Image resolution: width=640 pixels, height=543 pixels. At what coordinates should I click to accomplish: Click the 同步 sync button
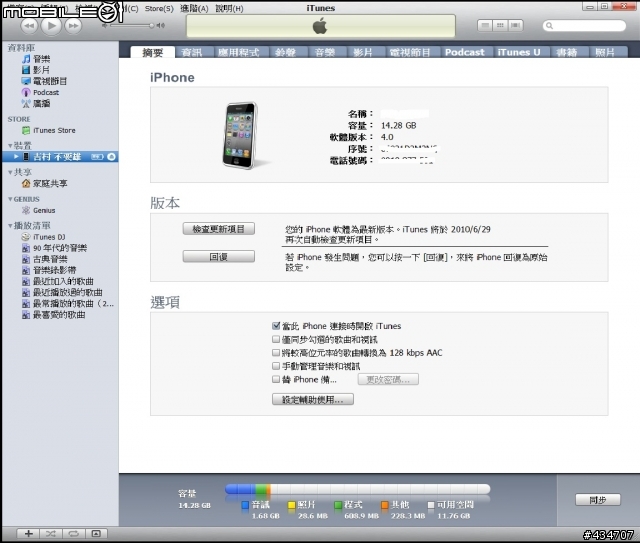(x=598, y=500)
